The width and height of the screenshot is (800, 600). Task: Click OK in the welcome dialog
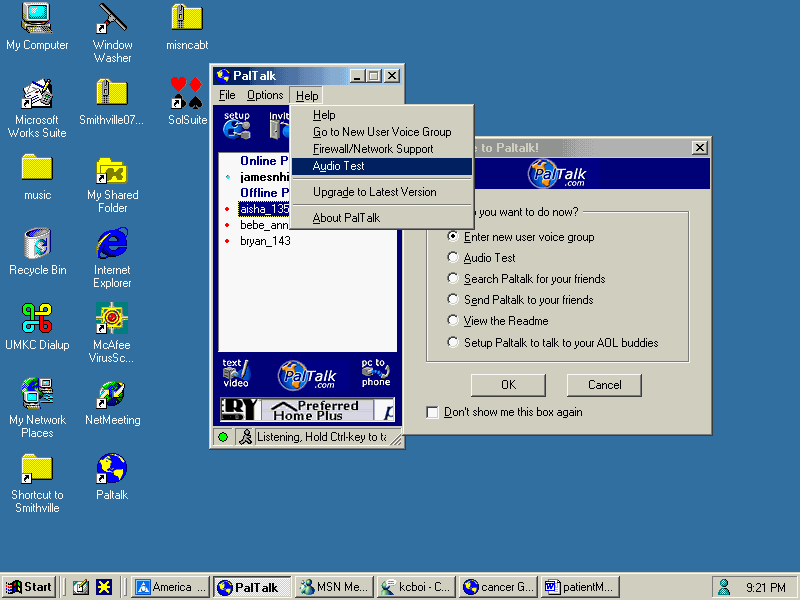click(508, 385)
